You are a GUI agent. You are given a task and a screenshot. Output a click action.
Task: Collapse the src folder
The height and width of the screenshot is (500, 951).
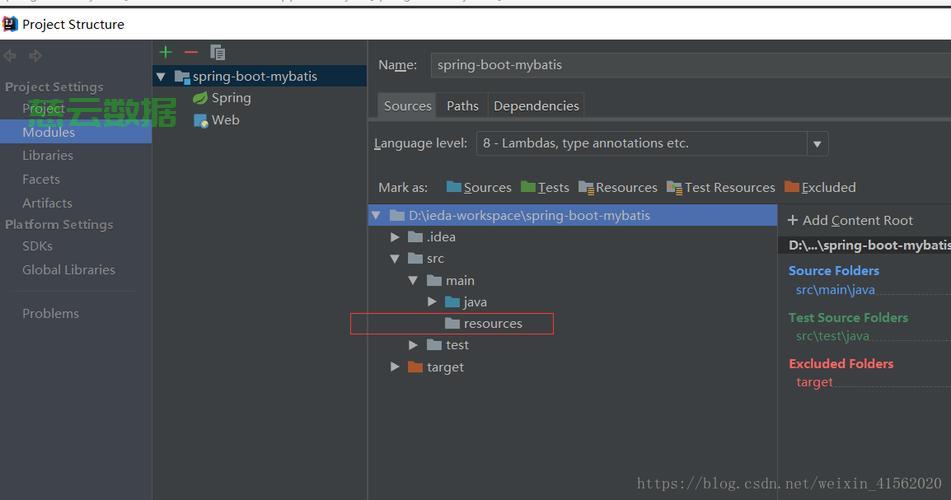pyautogui.click(x=395, y=259)
